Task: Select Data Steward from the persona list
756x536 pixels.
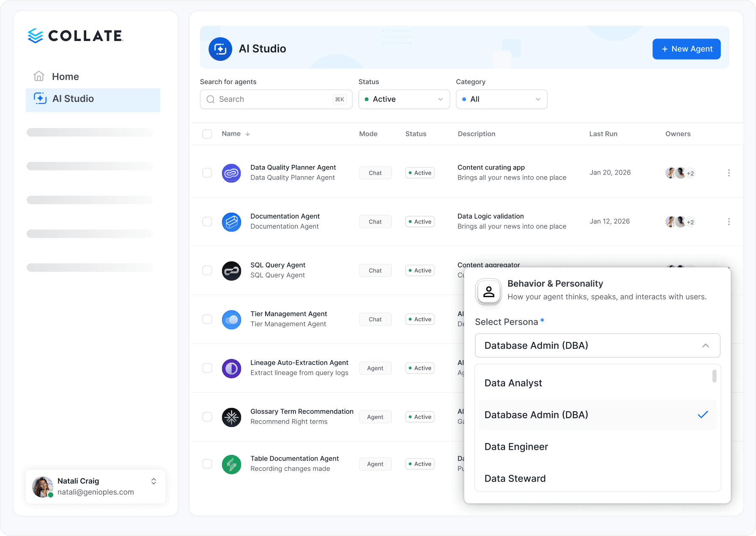Action: point(597,479)
